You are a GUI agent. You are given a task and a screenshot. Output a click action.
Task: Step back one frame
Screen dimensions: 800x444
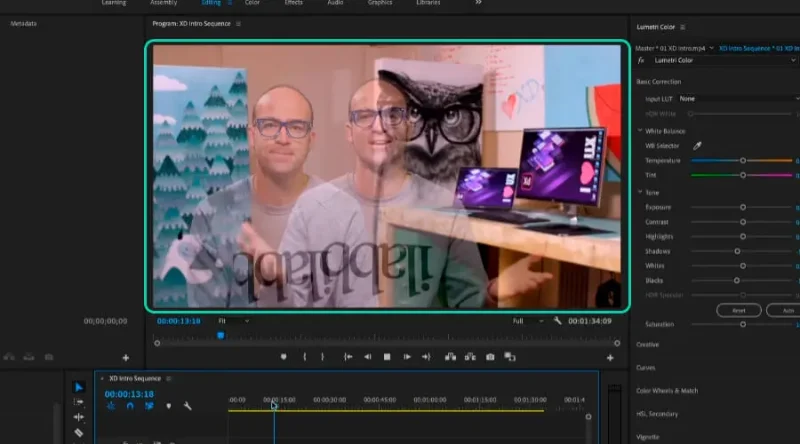click(x=367, y=357)
